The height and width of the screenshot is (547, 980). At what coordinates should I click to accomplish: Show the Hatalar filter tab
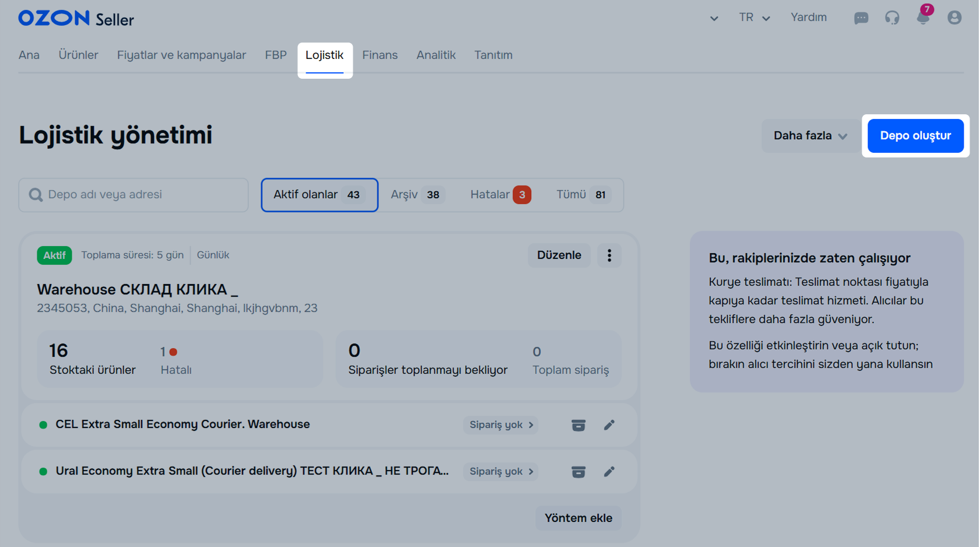point(500,195)
